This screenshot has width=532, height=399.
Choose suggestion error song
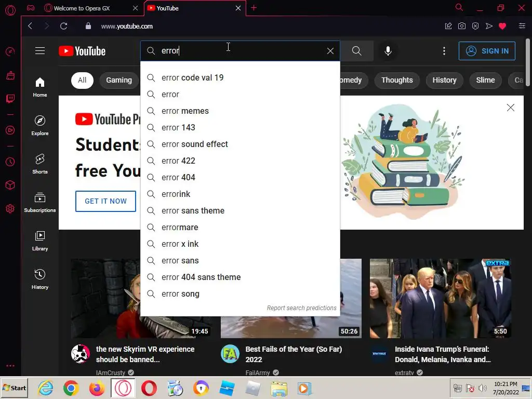(x=240, y=294)
